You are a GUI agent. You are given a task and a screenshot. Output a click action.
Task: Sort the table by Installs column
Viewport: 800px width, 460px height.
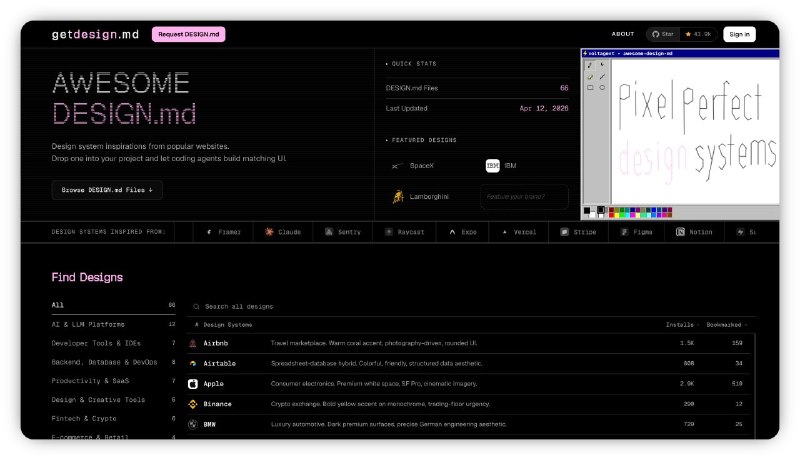pyautogui.click(x=681, y=325)
